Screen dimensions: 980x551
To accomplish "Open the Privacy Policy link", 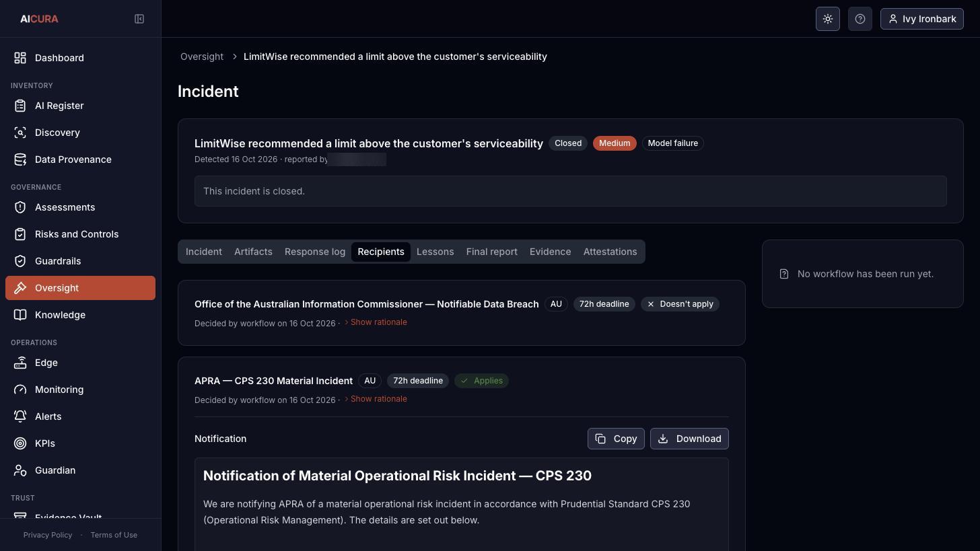I will (48, 535).
